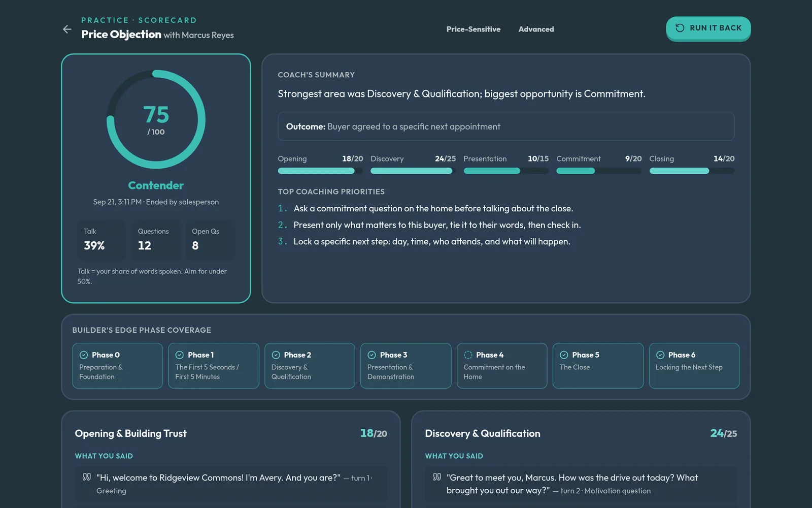Click the Phase 4 dashed circle icon
Screen dimensions: 812x508
pos(468,355)
